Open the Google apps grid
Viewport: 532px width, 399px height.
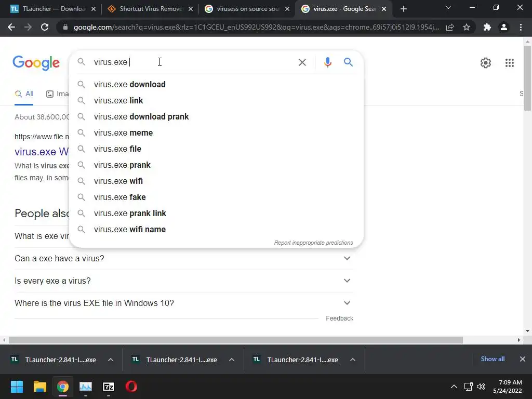pyautogui.click(x=509, y=63)
